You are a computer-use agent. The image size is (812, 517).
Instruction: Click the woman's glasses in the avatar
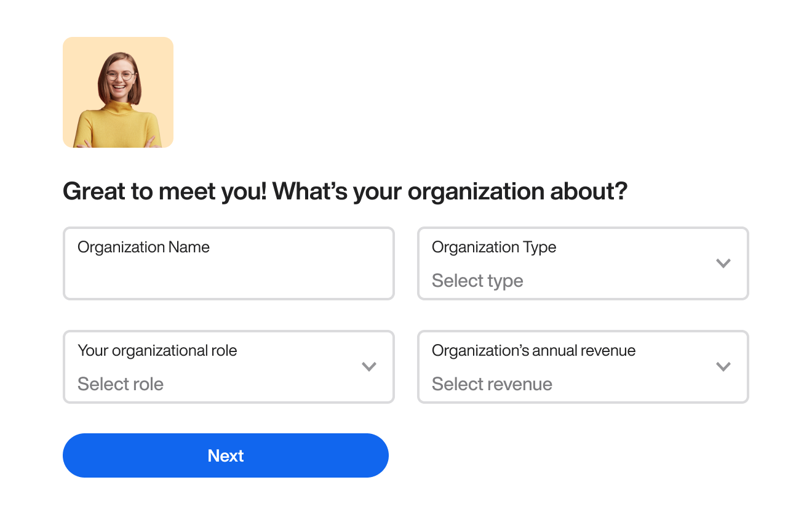pyautogui.click(x=121, y=76)
